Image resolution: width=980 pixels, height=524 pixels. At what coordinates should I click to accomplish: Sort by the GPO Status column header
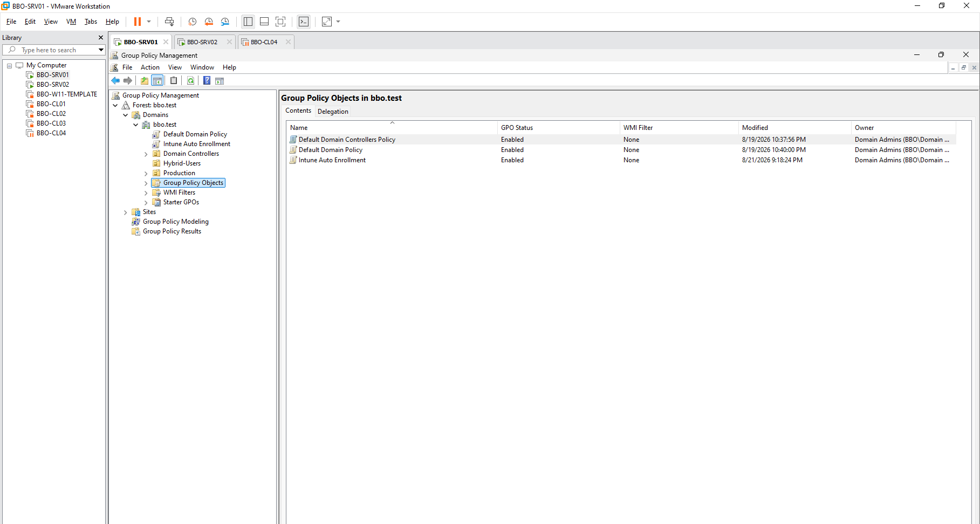click(x=558, y=128)
